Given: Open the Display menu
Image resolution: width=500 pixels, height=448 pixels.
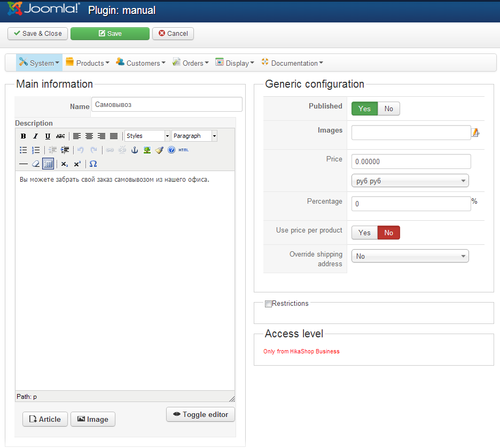Looking at the screenshot, I should point(235,63).
